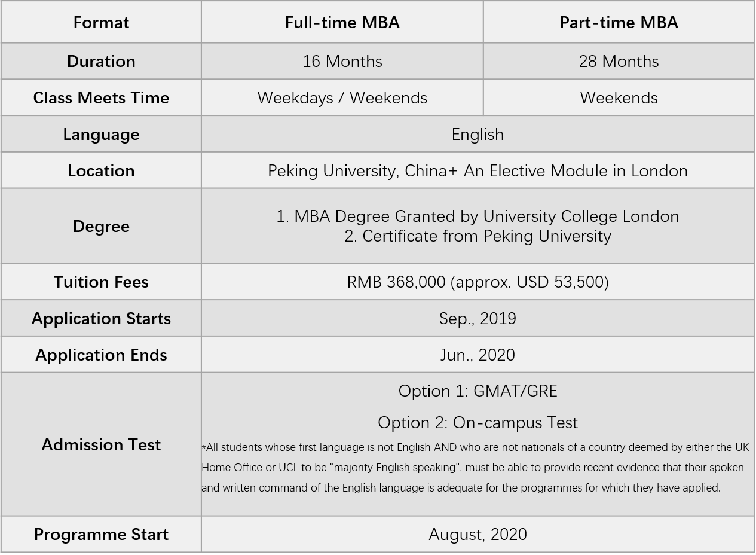Screen dimensions: 756x555
Task: Click the 16 Months cell
Action: tap(342, 62)
